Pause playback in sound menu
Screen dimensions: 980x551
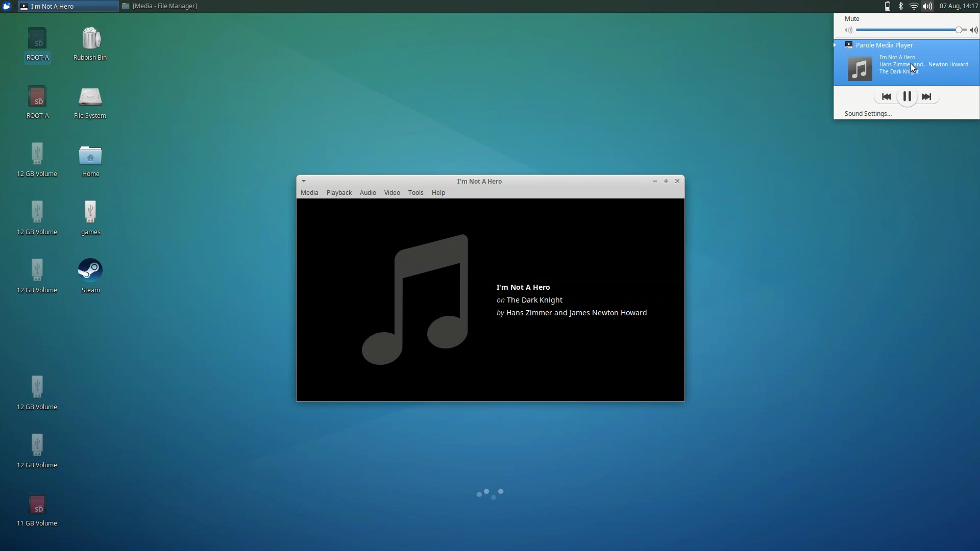906,97
